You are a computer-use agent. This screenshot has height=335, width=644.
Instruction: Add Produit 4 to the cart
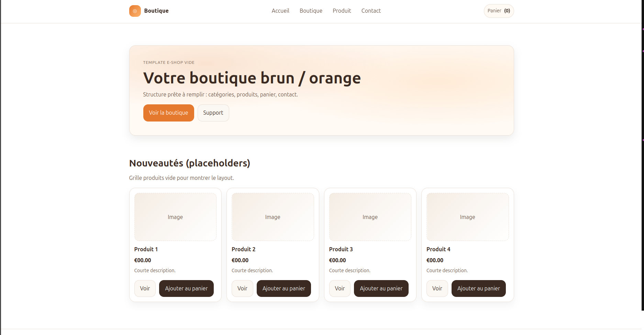point(478,288)
